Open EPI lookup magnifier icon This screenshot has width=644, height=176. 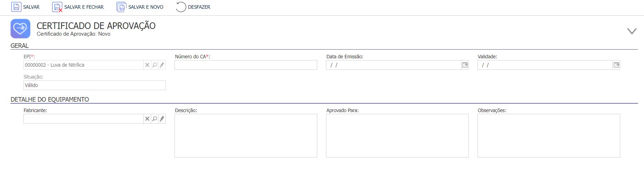coord(155,65)
